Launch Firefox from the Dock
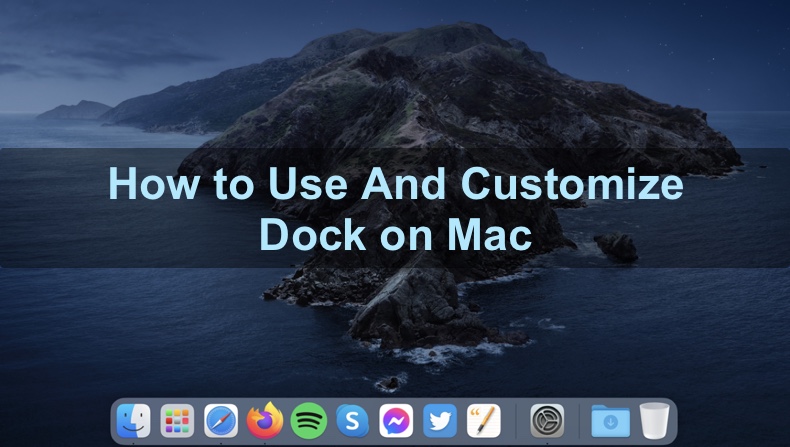The height and width of the screenshot is (447, 790). [x=265, y=421]
